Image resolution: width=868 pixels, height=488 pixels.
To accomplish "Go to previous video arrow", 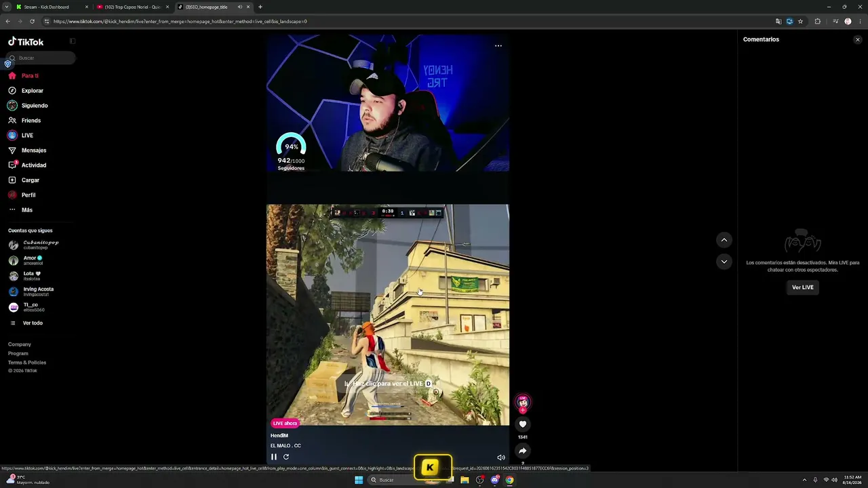I will tap(724, 240).
